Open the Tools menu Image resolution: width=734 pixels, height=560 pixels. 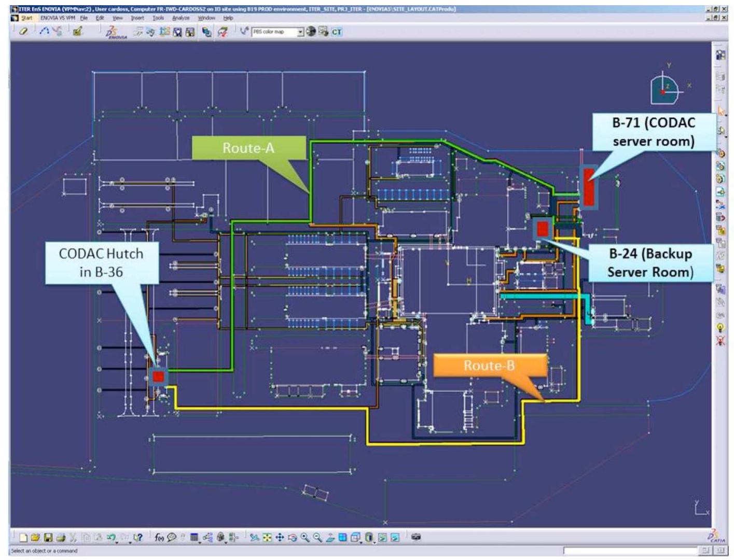click(x=158, y=18)
